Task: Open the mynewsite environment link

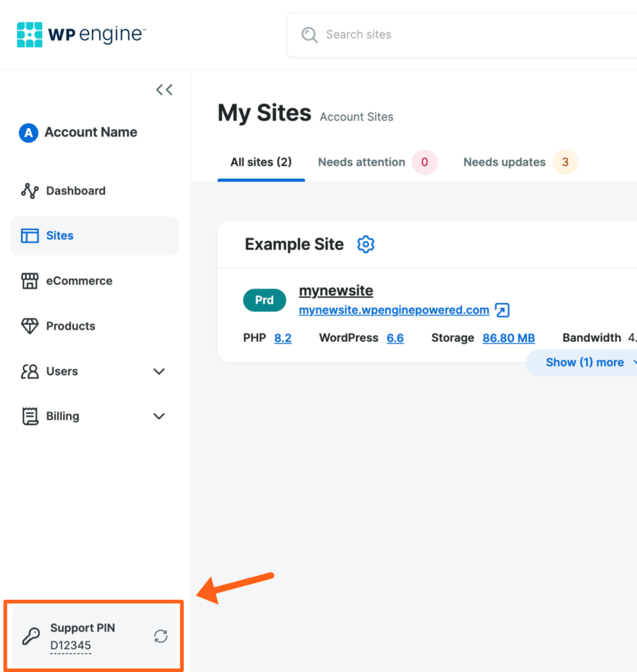Action: 336,291
